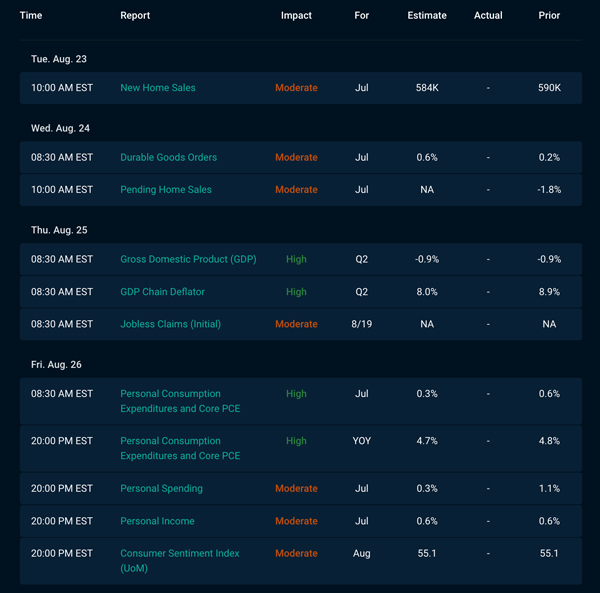Select the Tue. Aug. 23 date heading
Image resolution: width=600 pixels, height=593 pixels.
(59, 59)
